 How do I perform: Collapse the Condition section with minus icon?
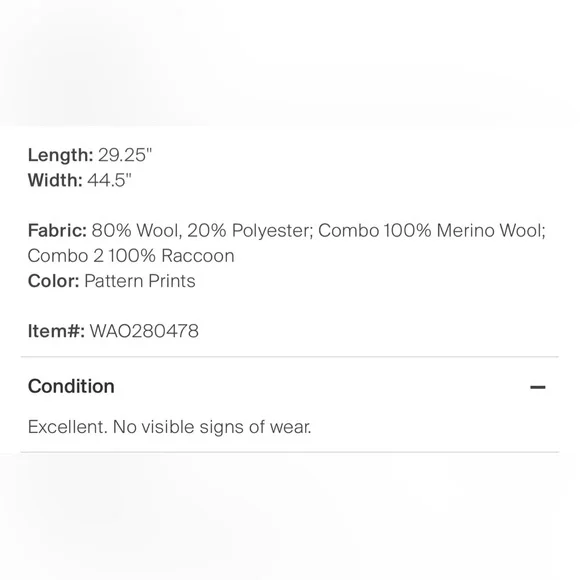point(537,387)
